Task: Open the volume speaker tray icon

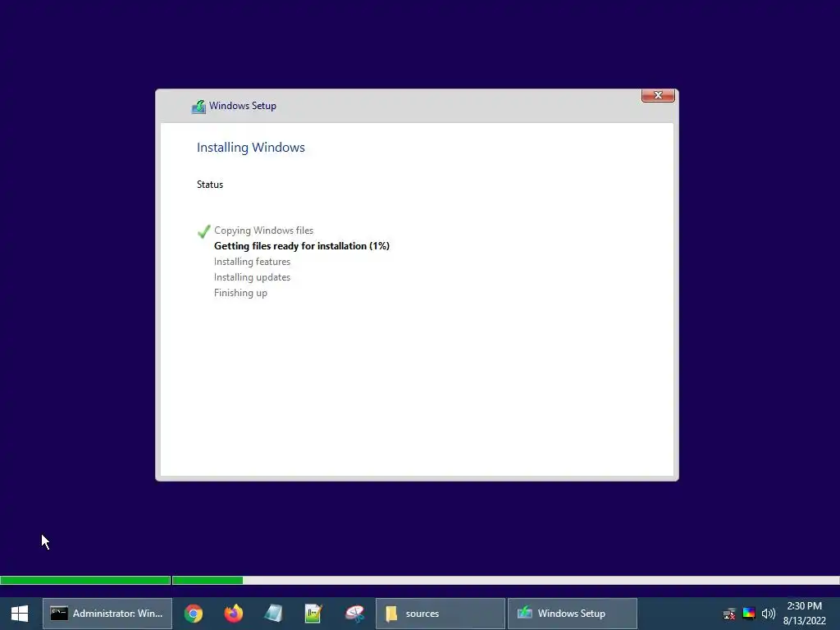Action: tap(768, 614)
